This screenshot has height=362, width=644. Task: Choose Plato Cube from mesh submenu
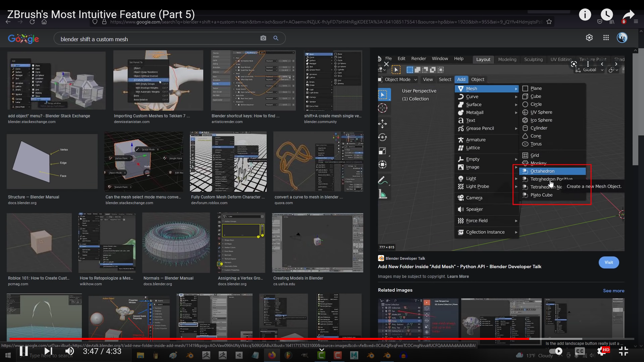[552, 195]
